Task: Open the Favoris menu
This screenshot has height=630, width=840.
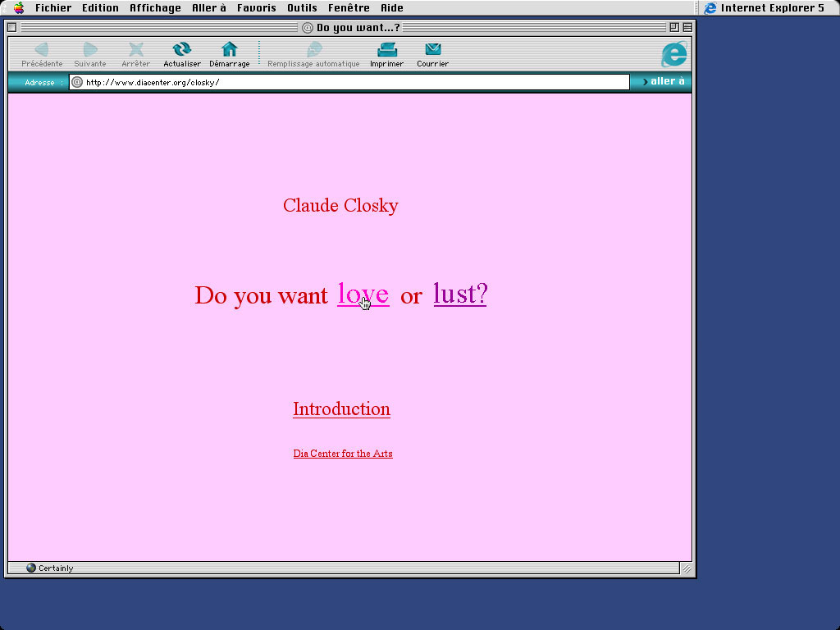Action: 257,7
